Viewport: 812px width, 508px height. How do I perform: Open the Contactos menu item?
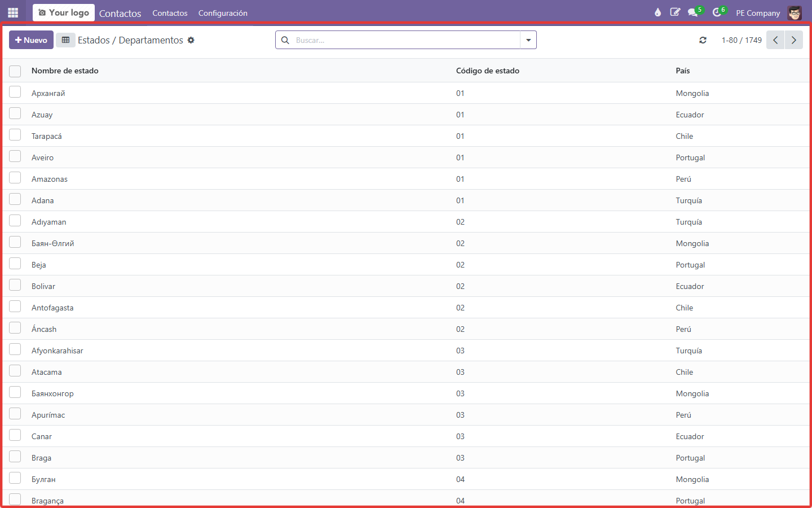(x=170, y=13)
